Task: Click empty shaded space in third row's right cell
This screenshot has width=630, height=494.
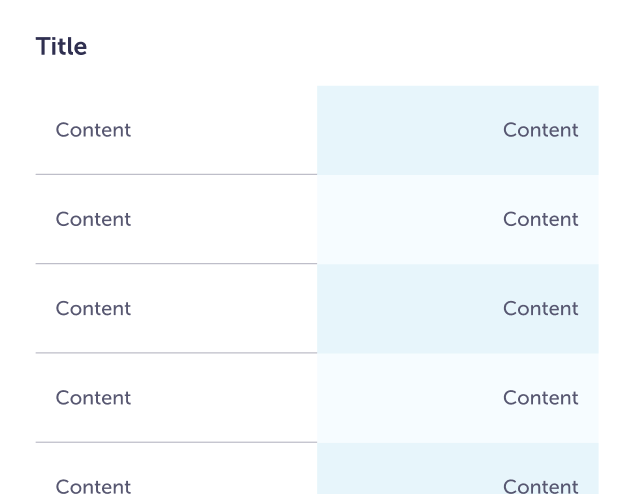Action: click(400, 308)
